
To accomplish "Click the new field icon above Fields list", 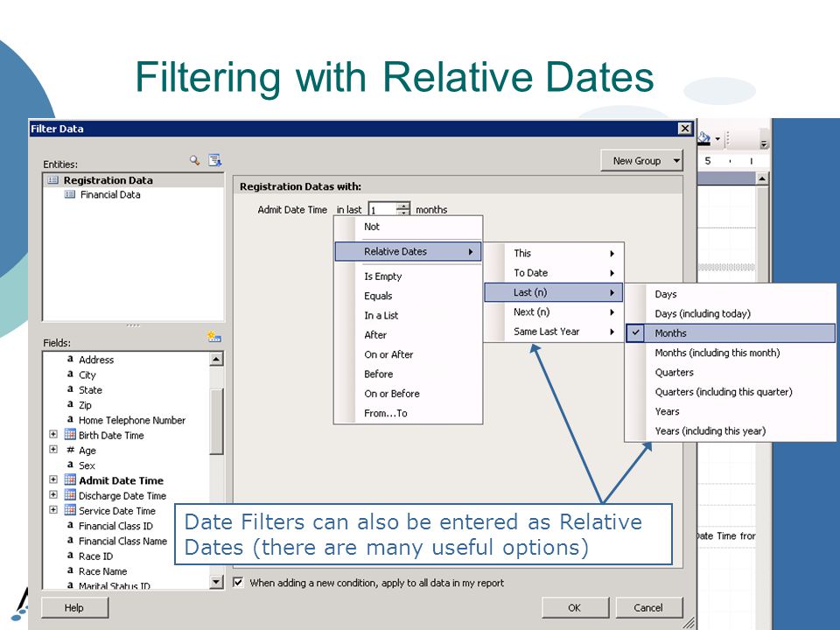I will pyautogui.click(x=214, y=337).
